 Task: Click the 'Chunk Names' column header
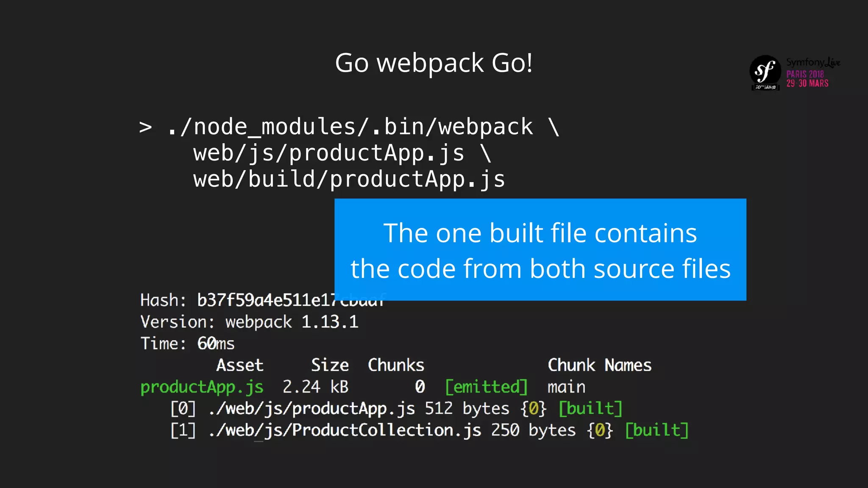tap(599, 365)
